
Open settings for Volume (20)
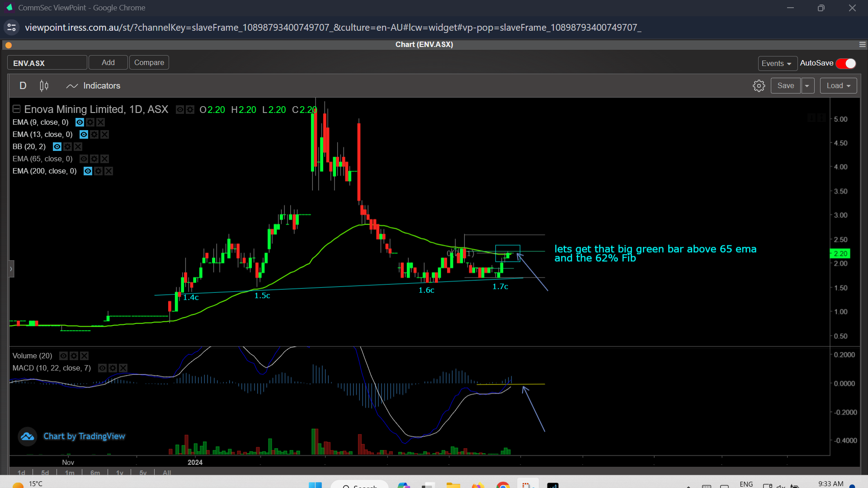coord(74,356)
